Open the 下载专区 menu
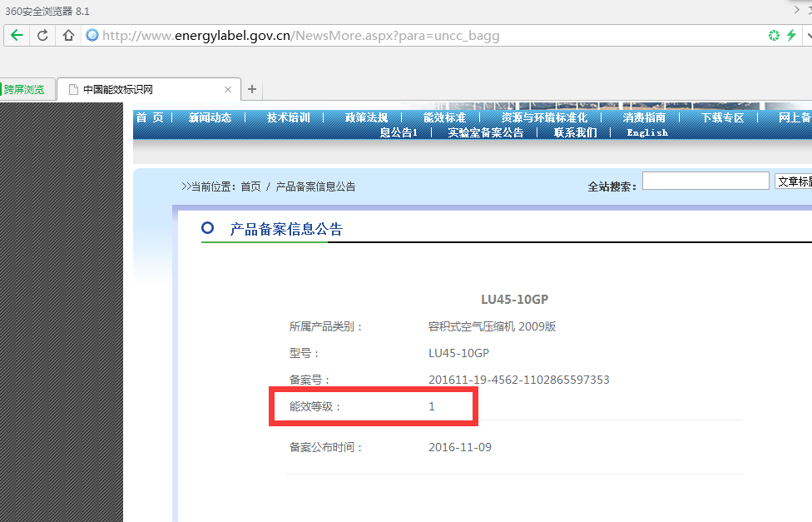Viewport: 812px width, 522px height. pyautogui.click(x=722, y=117)
